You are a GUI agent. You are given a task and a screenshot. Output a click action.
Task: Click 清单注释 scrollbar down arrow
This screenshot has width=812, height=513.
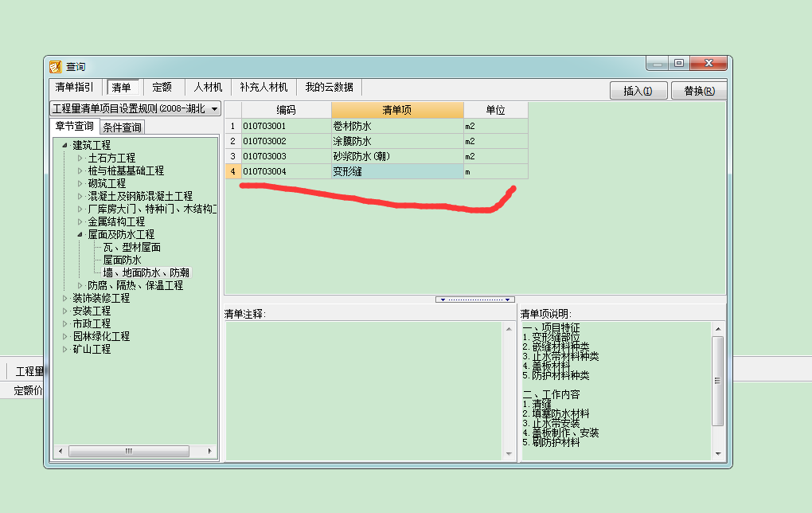509,454
